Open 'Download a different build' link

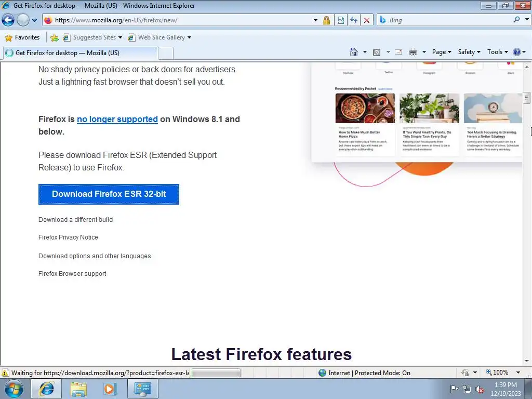76,220
